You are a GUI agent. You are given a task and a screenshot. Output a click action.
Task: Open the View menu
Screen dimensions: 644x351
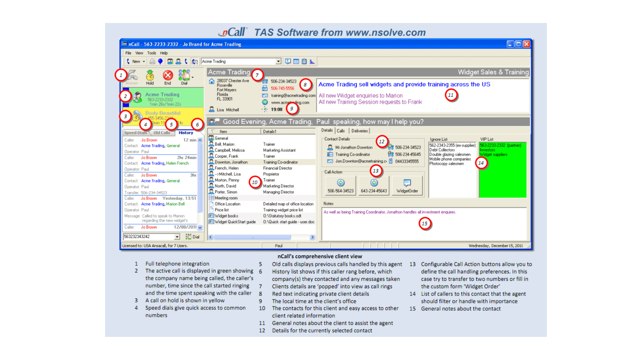tap(139, 53)
